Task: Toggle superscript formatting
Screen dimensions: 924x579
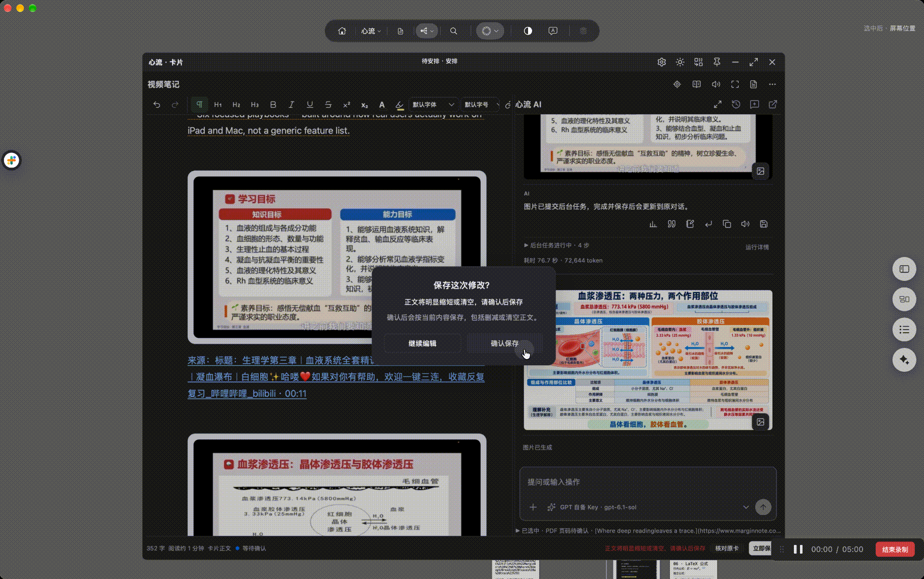Action: point(347,105)
